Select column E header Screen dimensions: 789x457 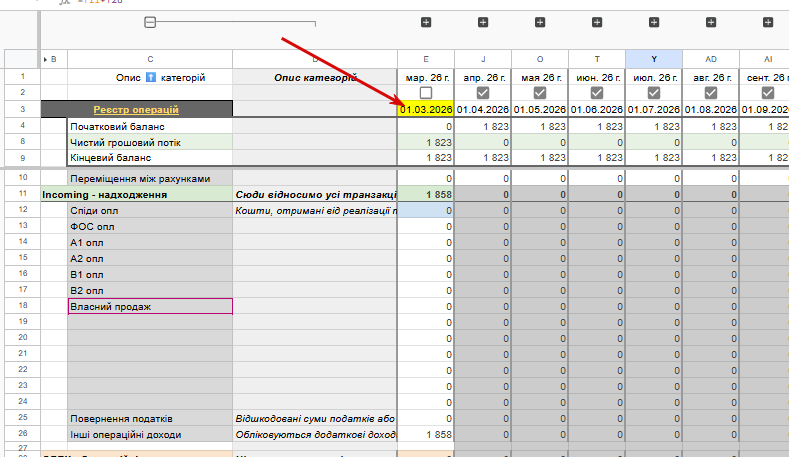coord(426,59)
